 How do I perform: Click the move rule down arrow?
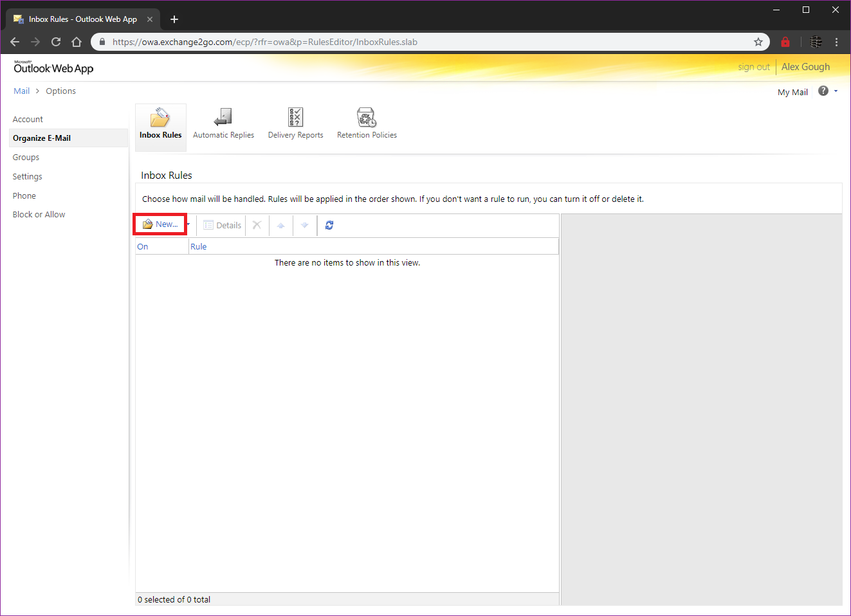[305, 225]
